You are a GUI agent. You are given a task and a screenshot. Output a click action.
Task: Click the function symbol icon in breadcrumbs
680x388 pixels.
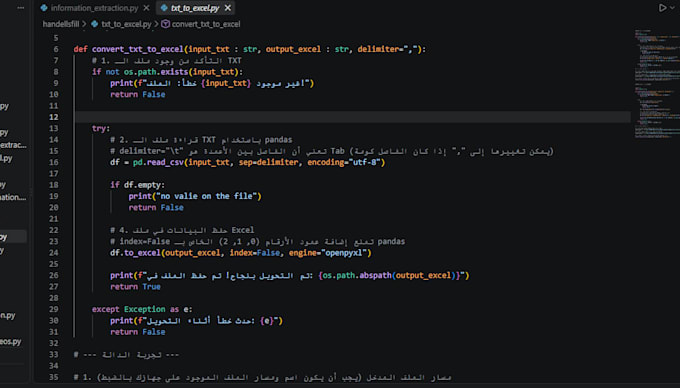[165, 24]
